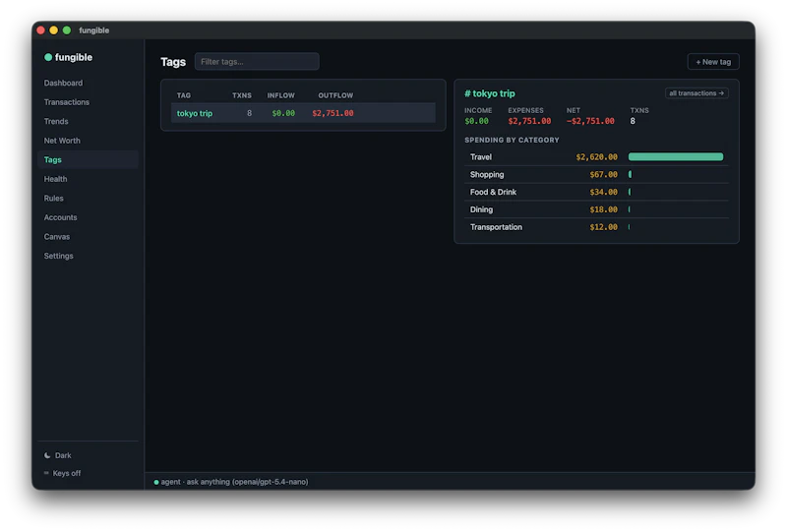Select the Transportation spending row label
Image resolution: width=787 pixels, height=532 pixels.
point(496,227)
